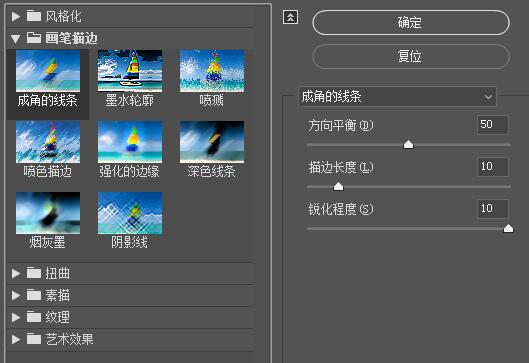The width and height of the screenshot is (529, 363).
Task: Select the 墨水轮廓 filter thumbnail
Action: pyautogui.click(x=130, y=71)
